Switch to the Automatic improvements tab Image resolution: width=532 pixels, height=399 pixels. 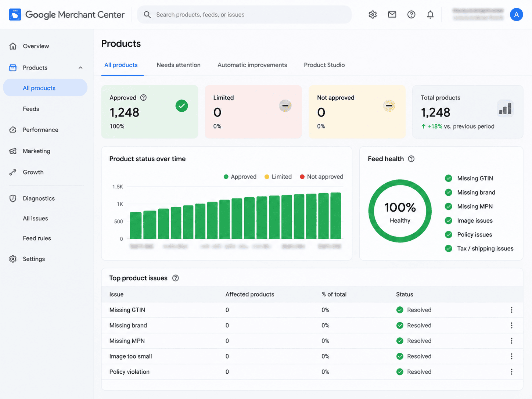coord(252,65)
